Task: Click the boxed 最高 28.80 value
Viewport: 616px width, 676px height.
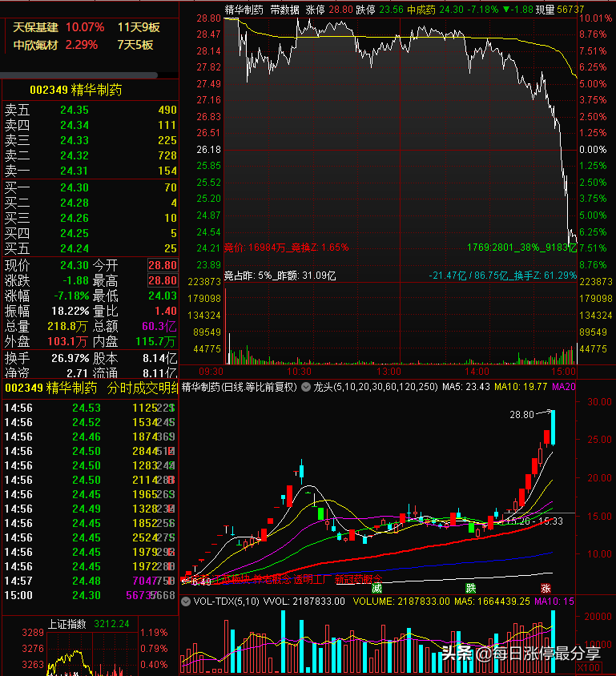Action: (x=163, y=280)
